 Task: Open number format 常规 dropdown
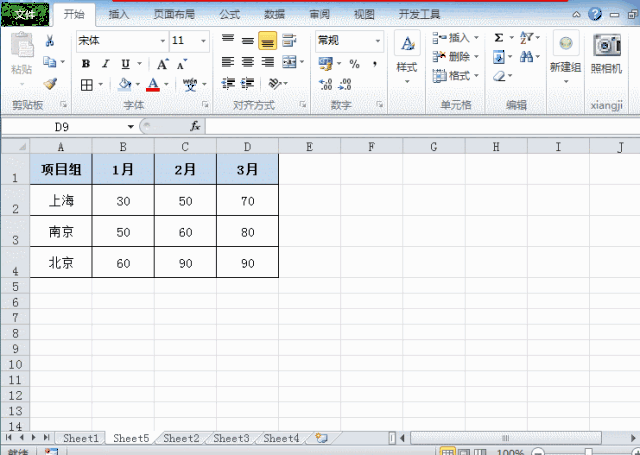(378, 41)
